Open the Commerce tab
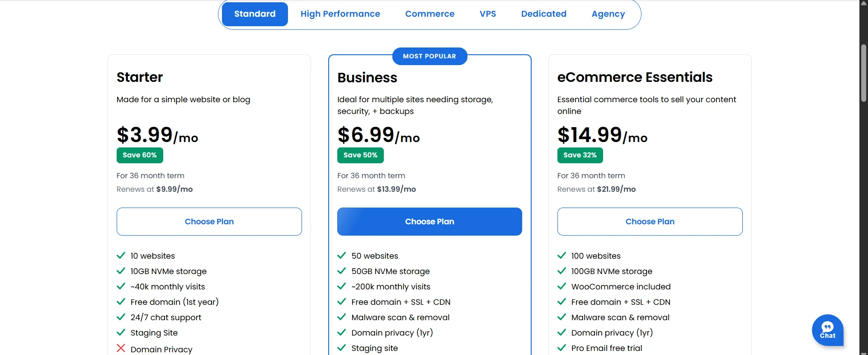Image resolution: width=868 pixels, height=355 pixels. (429, 14)
